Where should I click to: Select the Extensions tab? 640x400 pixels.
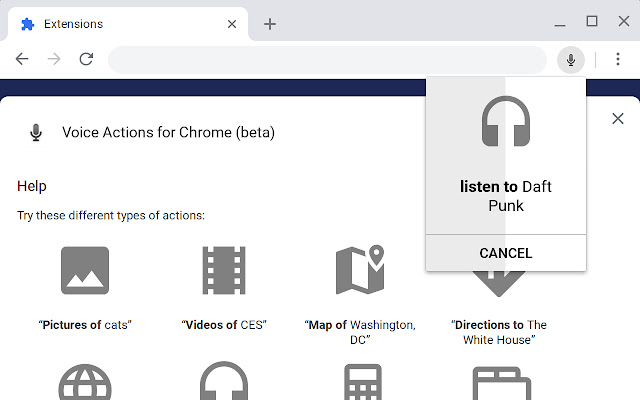click(x=120, y=24)
